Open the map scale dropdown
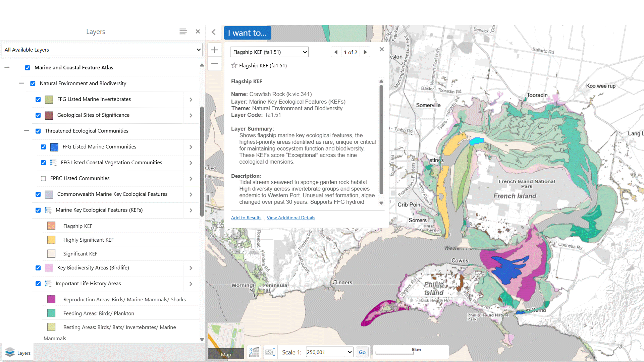Viewport: 644px width, 362px height. [x=329, y=352]
